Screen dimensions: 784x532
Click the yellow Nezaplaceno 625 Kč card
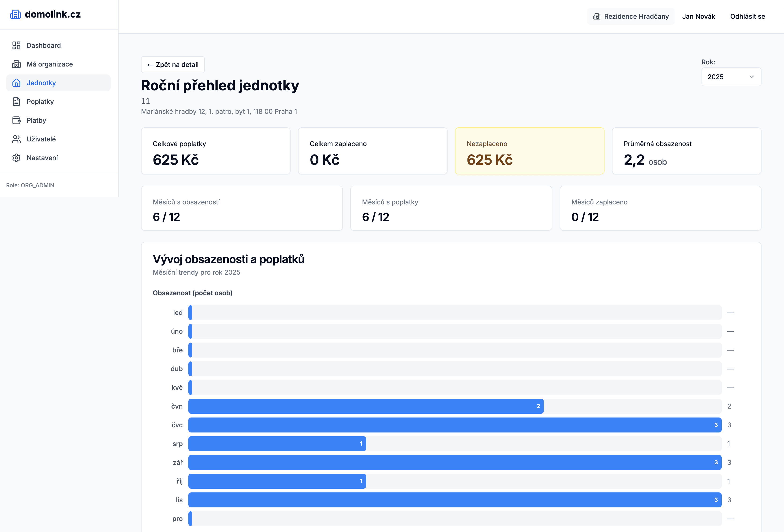point(529,151)
